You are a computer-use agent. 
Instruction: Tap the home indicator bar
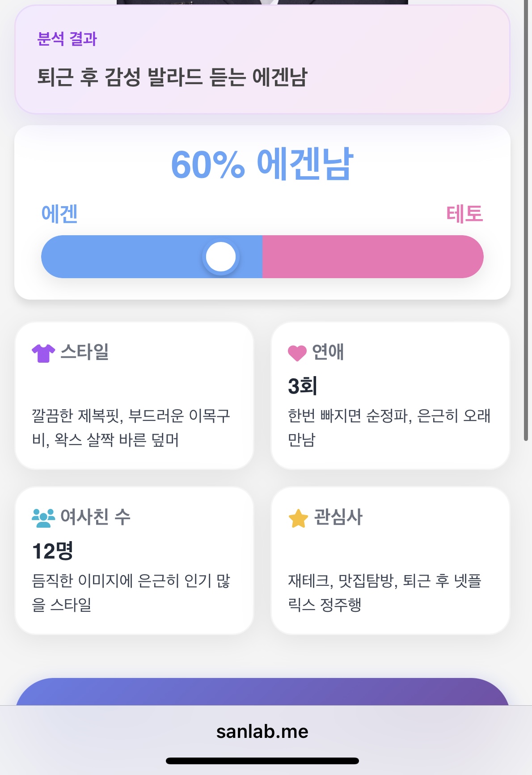[262, 761]
